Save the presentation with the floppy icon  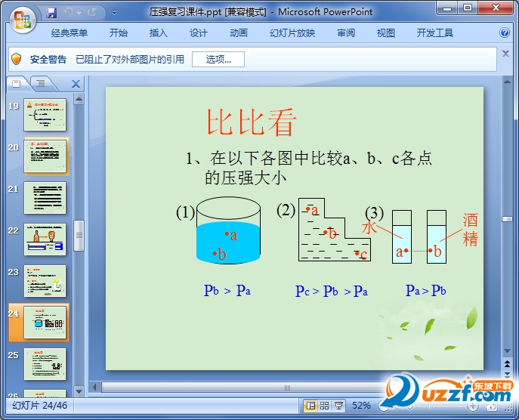[51, 13]
